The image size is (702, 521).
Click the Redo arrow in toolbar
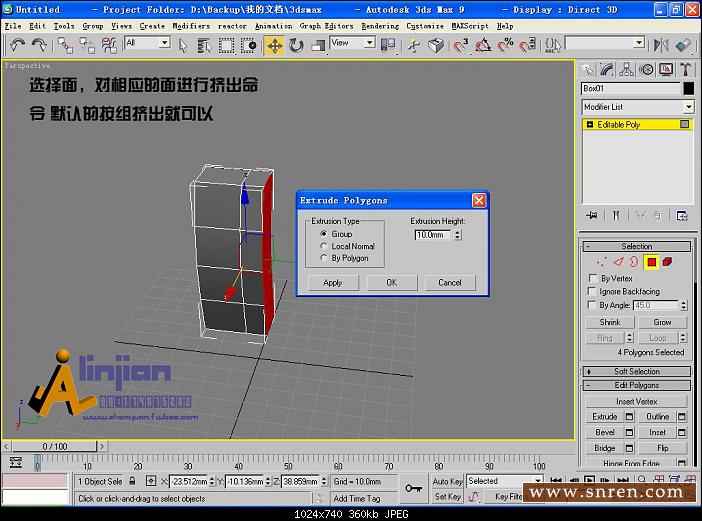point(39,45)
